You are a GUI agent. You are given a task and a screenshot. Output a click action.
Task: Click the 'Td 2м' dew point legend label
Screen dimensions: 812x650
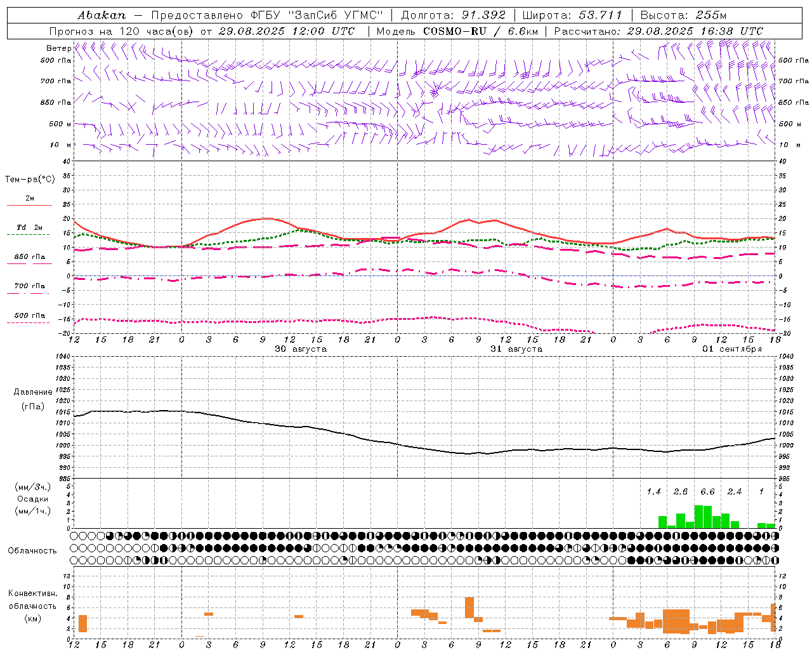[x=30, y=227]
